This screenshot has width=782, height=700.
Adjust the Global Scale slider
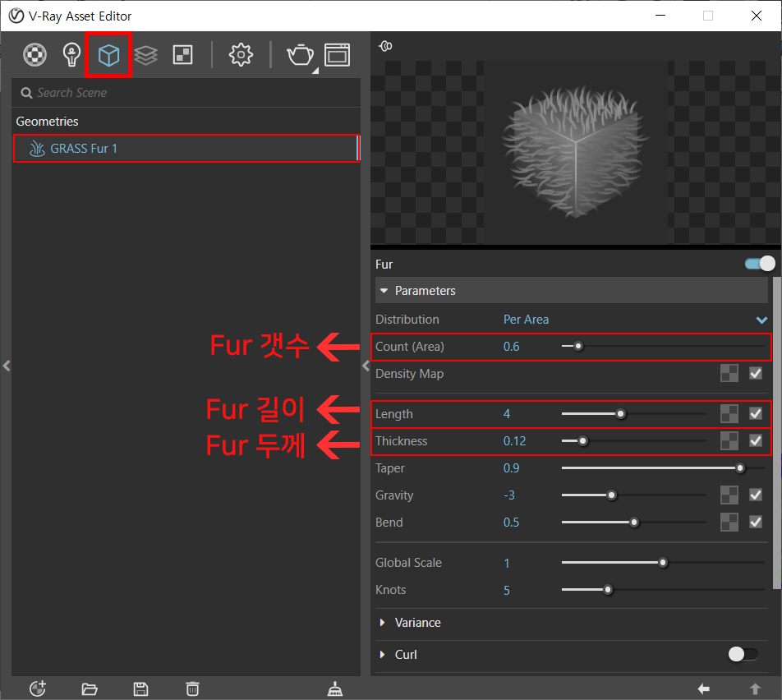click(x=663, y=563)
